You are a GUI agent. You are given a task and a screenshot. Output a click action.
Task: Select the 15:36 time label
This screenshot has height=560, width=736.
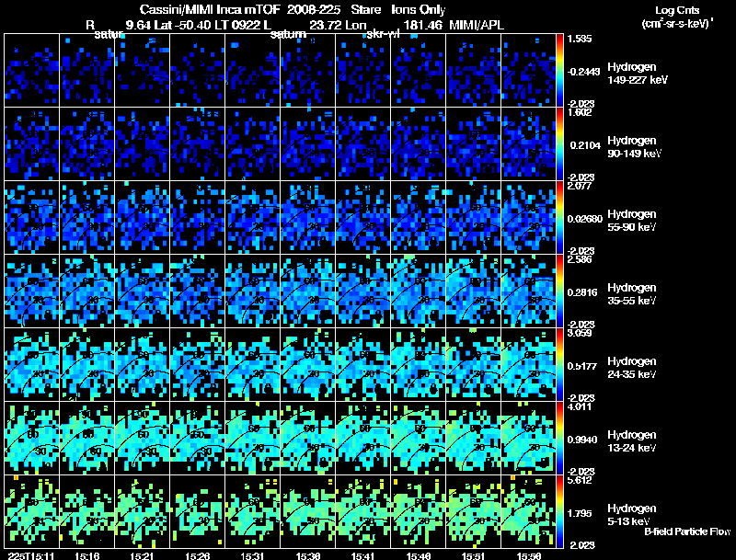pos(308,555)
